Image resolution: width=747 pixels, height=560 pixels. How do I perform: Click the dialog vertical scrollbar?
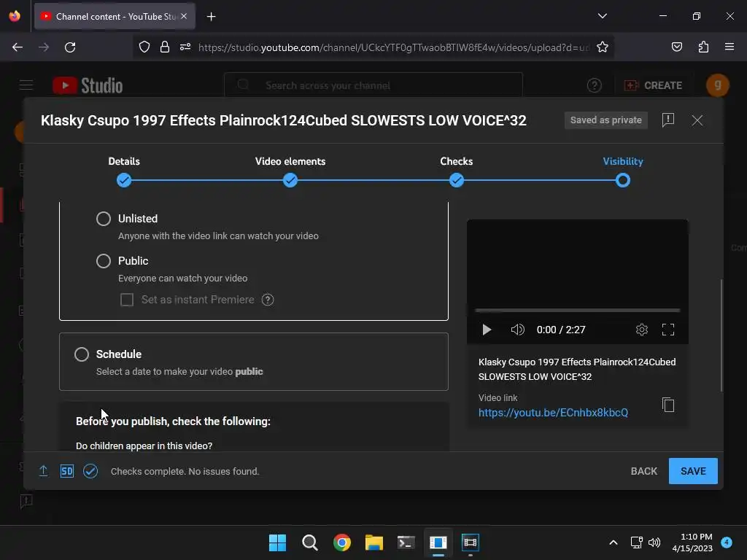[721, 335]
